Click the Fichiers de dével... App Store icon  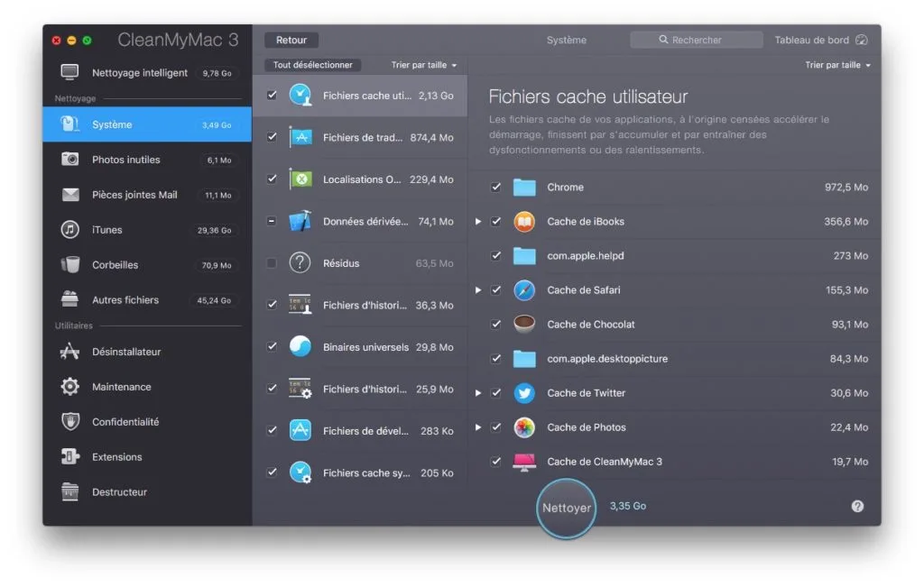coord(300,430)
